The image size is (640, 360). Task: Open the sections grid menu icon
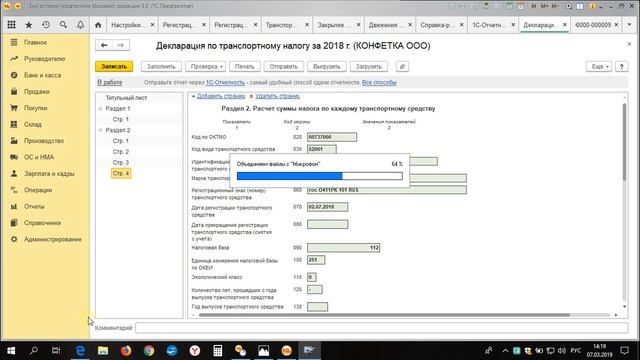point(11,25)
